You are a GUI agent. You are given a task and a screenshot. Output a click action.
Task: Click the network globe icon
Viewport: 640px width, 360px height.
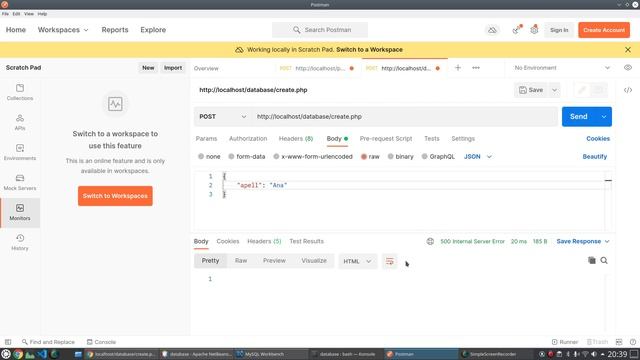[430, 241]
